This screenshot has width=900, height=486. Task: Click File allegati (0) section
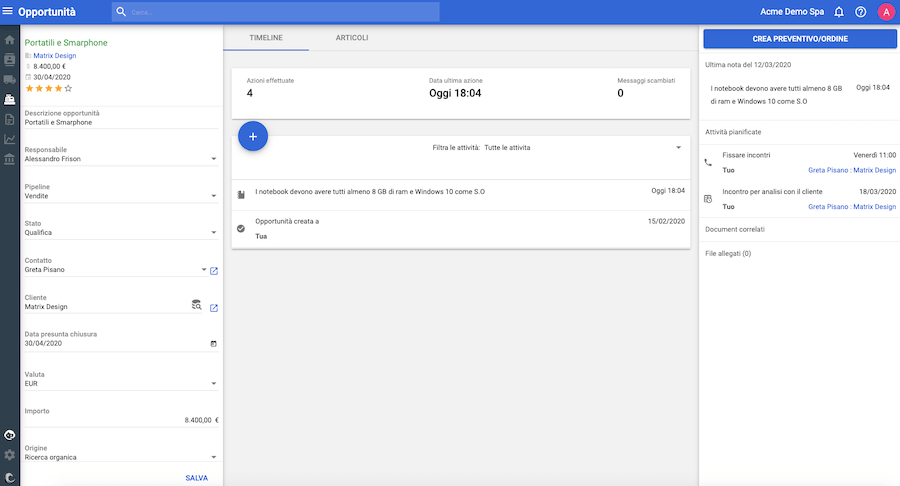tap(728, 254)
